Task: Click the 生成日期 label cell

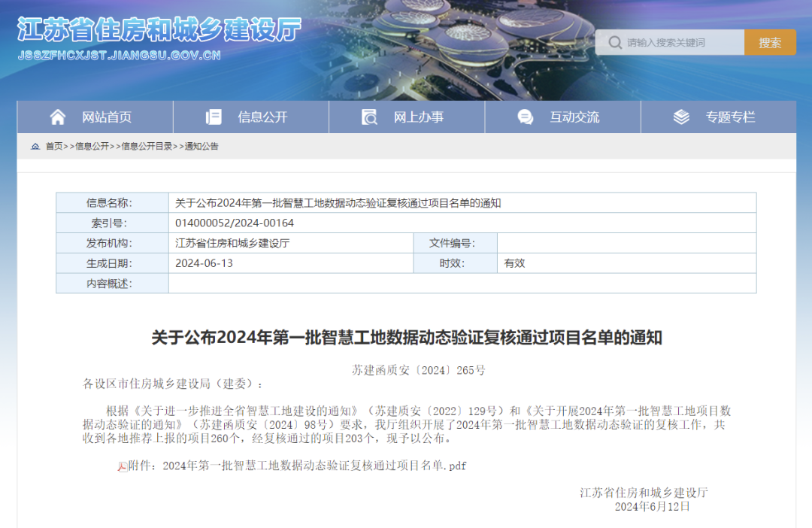Action: click(112, 263)
